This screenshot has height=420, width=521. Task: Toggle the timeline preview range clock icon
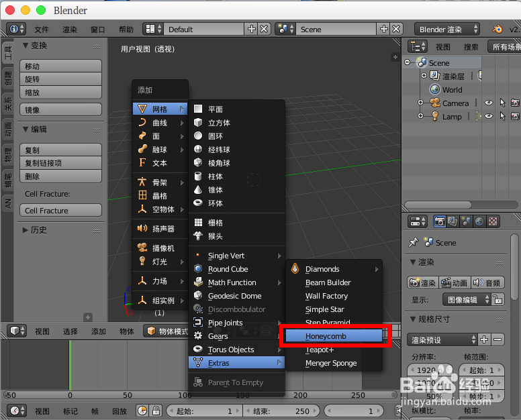click(142, 411)
